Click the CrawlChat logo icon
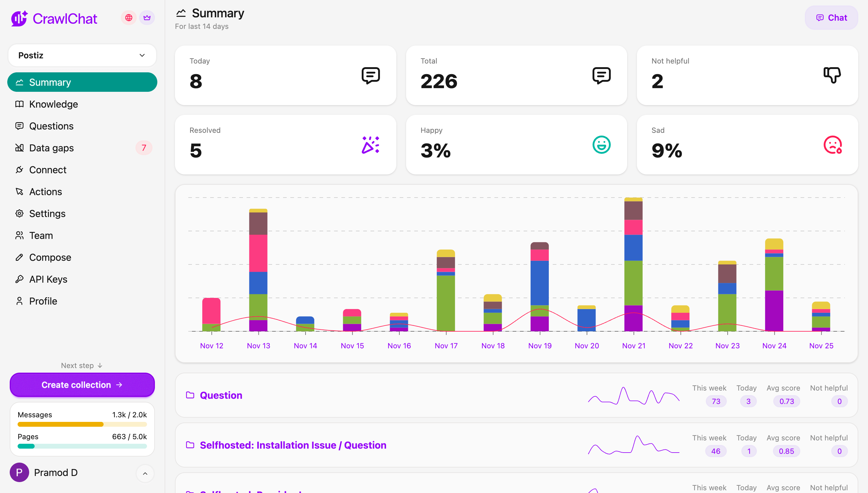 [x=19, y=18]
